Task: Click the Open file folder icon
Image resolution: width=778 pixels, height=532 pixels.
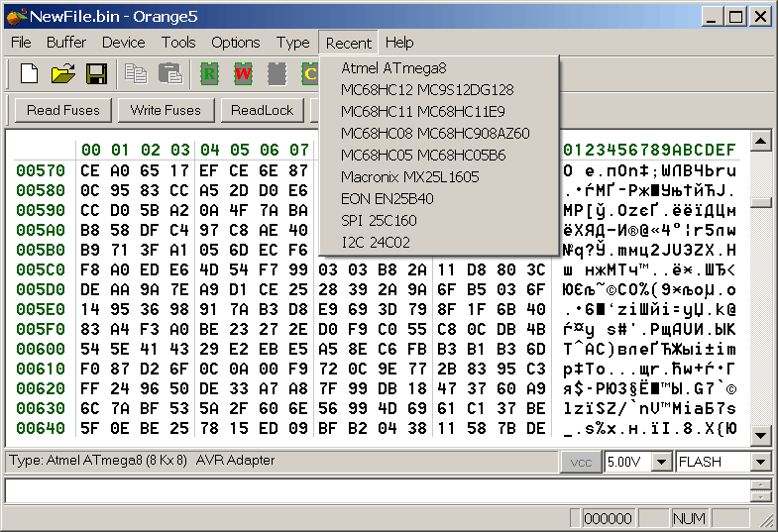Action: (63, 74)
